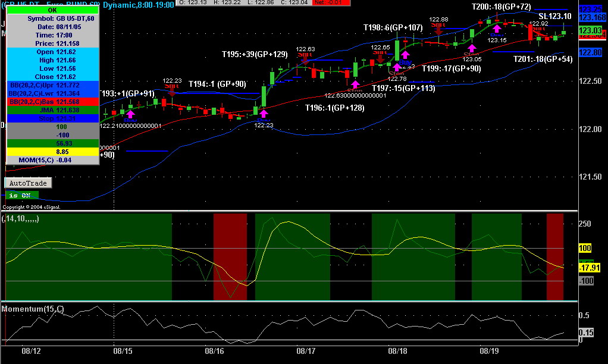Select the 'Date: 08/11/05' row
Screen dimensions: 608x364
pyautogui.click(x=53, y=27)
